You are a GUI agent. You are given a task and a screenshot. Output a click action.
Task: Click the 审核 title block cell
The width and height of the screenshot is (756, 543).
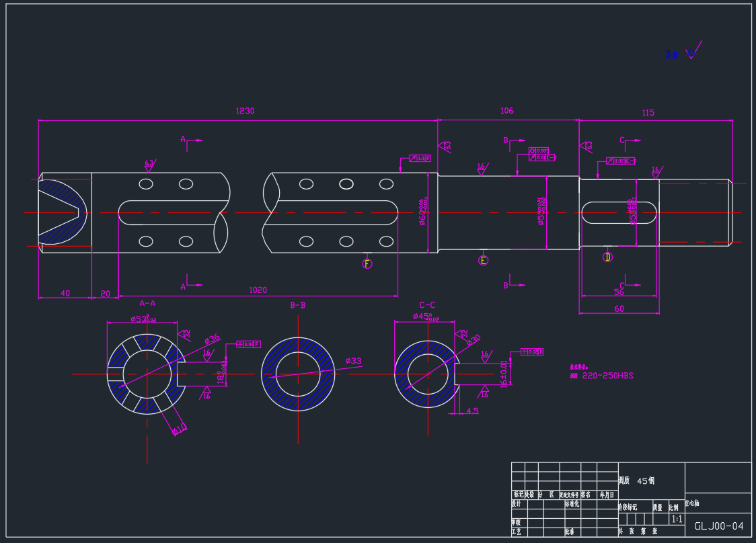(x=517, y=523)
